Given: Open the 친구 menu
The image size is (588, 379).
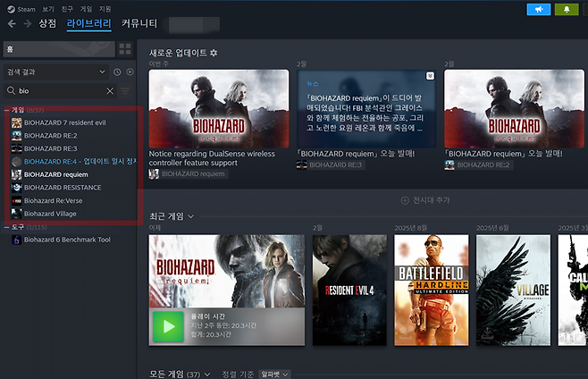Looking at the screenshot, I should coord(67,9).
